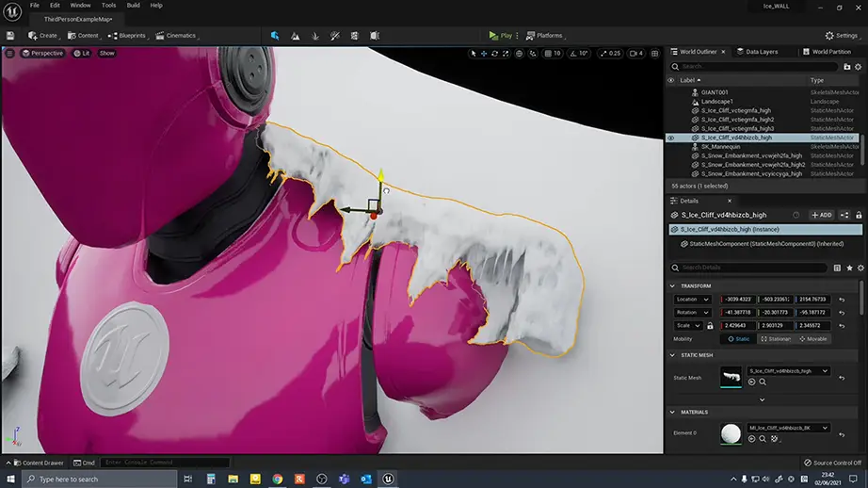Open the Build menu
Viewport: 868px width, 488px height.
click(x=133, y=5)
